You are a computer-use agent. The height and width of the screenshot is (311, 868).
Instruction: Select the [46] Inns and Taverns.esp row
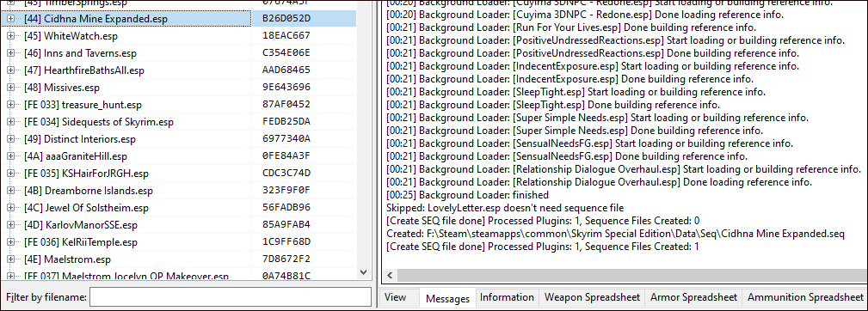tap(179, 53)
